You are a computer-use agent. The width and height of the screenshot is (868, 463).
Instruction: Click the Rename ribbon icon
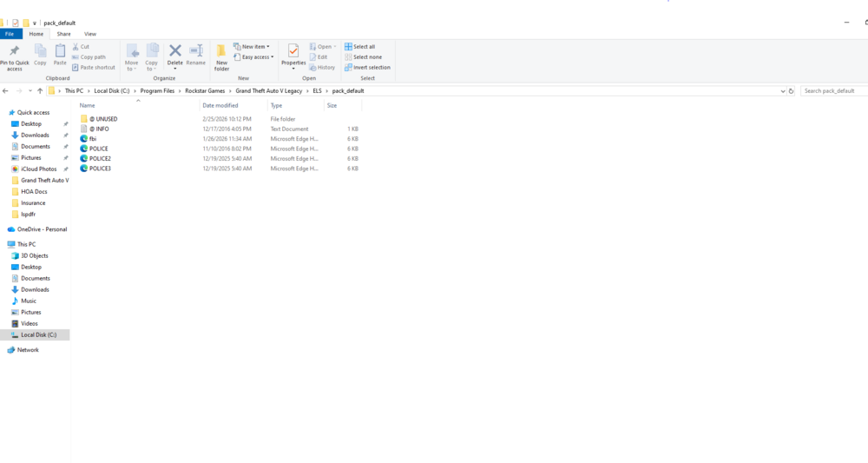pyautogui.click(x=196, y=51)
